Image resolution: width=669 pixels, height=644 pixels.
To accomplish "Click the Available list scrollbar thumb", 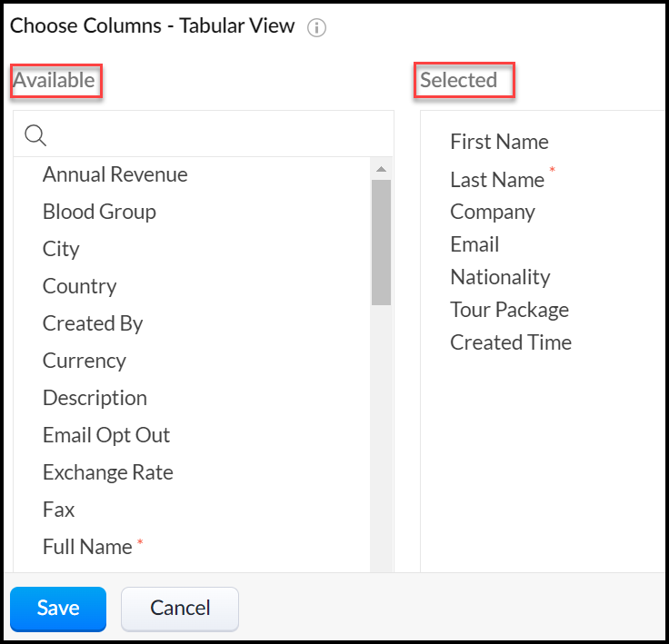I will (x=381, y=241).
